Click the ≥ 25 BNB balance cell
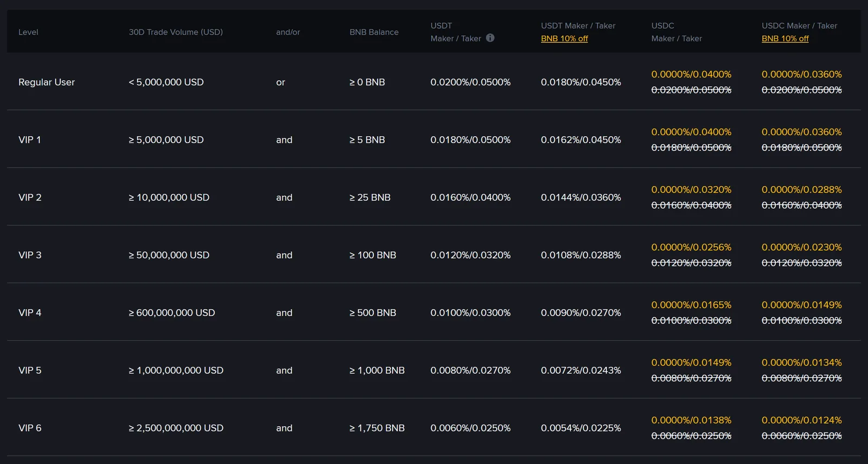The height and width of the screenshot is (464, 868). pos(370,198)
